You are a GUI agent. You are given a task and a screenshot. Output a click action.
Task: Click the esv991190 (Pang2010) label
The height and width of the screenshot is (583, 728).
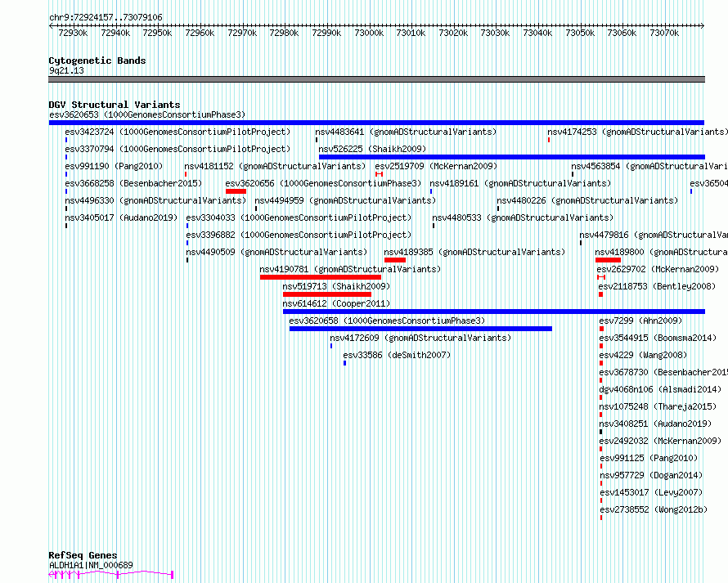tap(114, 166)
